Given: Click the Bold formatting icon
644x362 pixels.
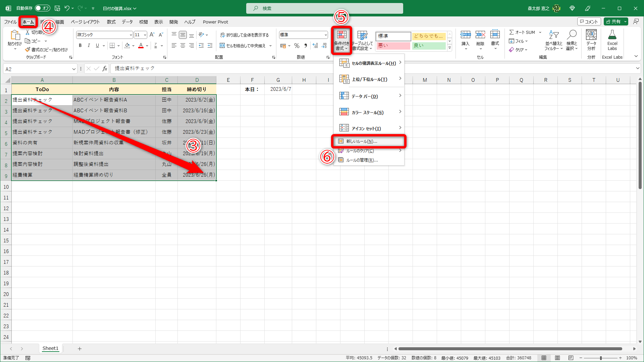Looking at the screenshot, I should tap(80, 46).
